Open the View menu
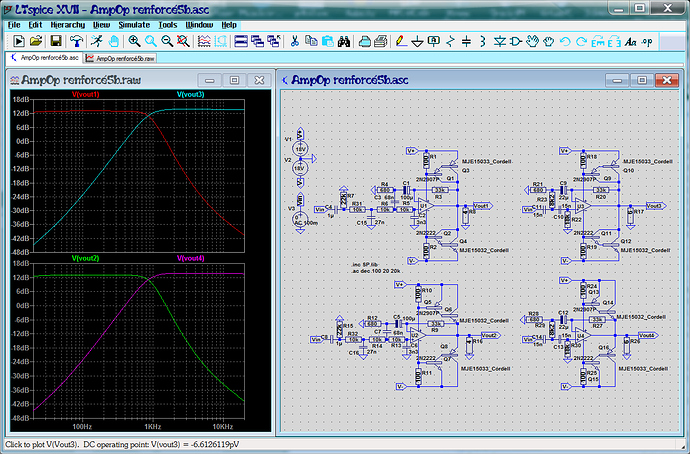 pos(101,25)
